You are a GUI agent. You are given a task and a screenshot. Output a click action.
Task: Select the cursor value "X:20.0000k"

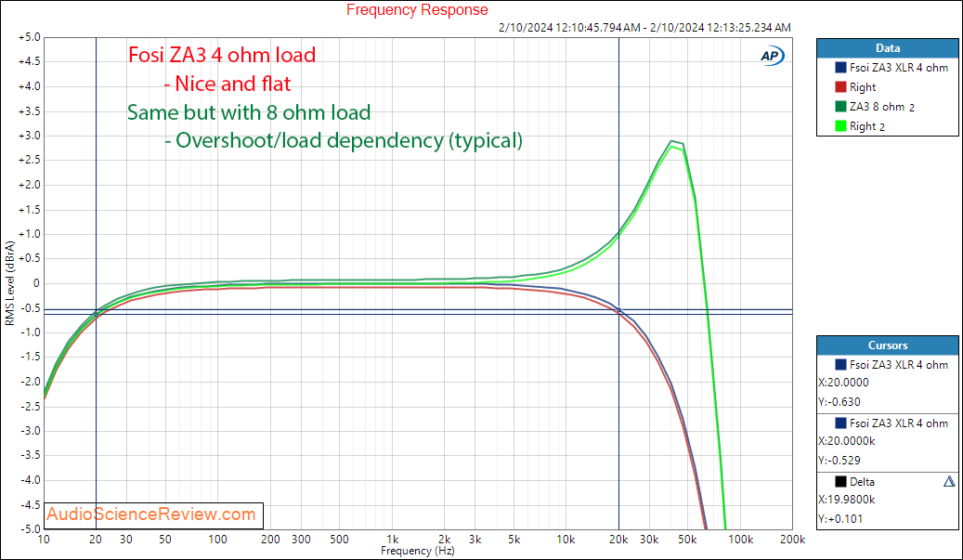(x=847, y=441)
